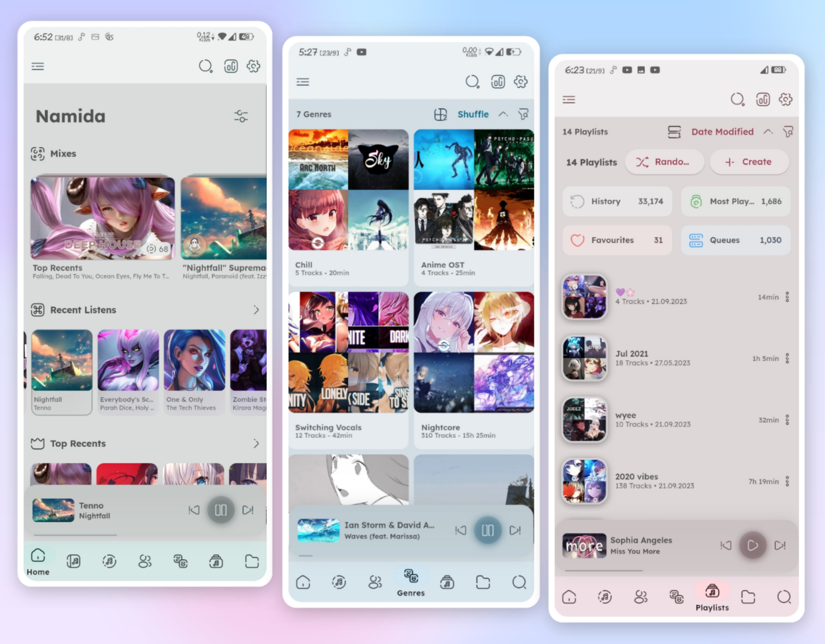The height and width of the screenshot is (644, 825).
Task: Expand the Recent Listens section arrow
Action: [x=256, y=310]
